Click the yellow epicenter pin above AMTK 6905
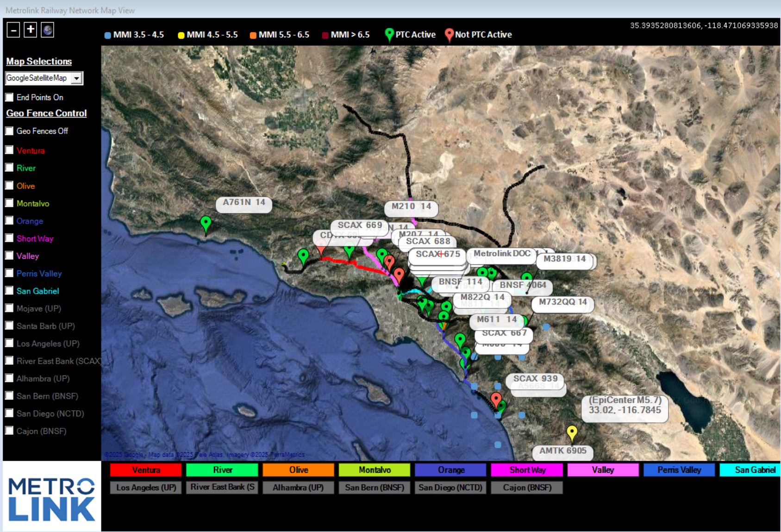 coord(572,434)
